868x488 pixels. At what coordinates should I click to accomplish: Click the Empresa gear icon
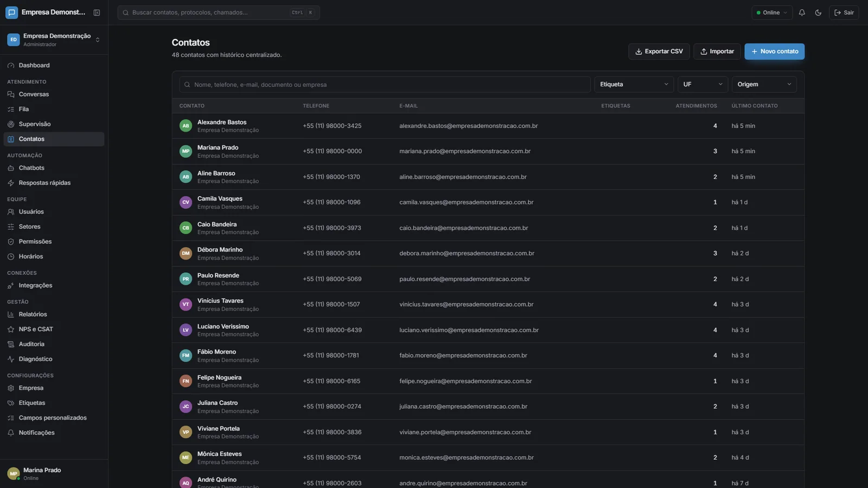click(11, 388)
